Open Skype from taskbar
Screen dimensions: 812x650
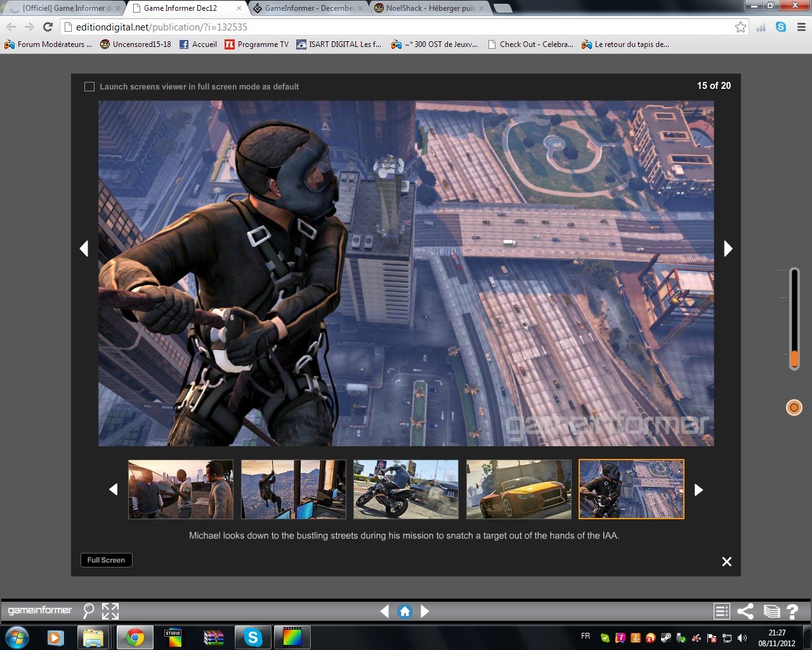(252, 637)
